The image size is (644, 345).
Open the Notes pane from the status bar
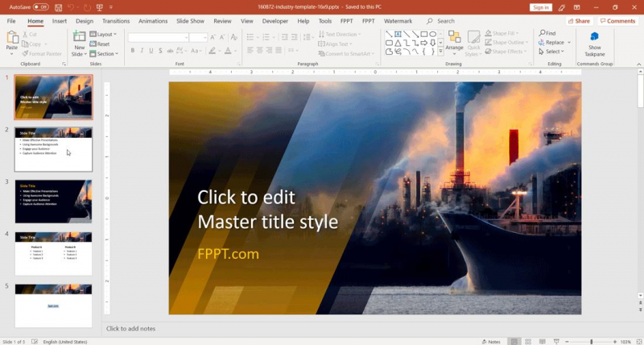point(491,342)
